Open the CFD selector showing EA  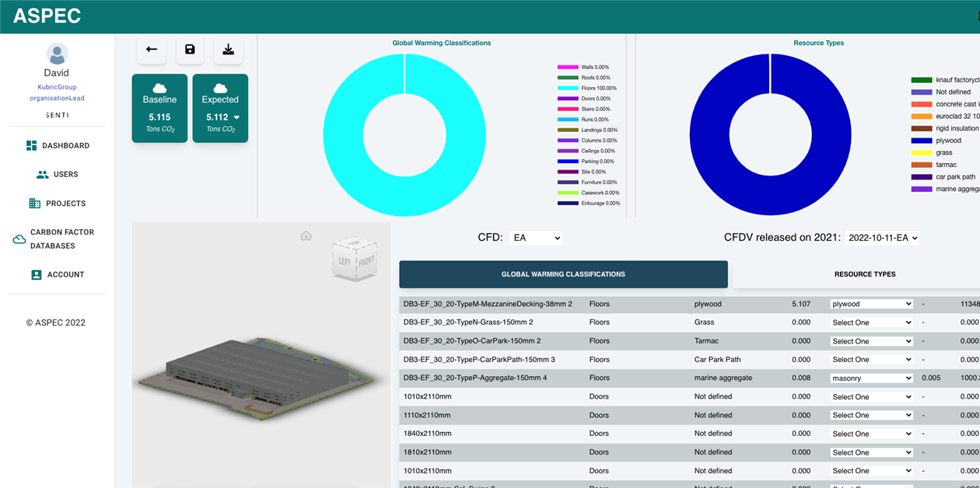point(536,239)
